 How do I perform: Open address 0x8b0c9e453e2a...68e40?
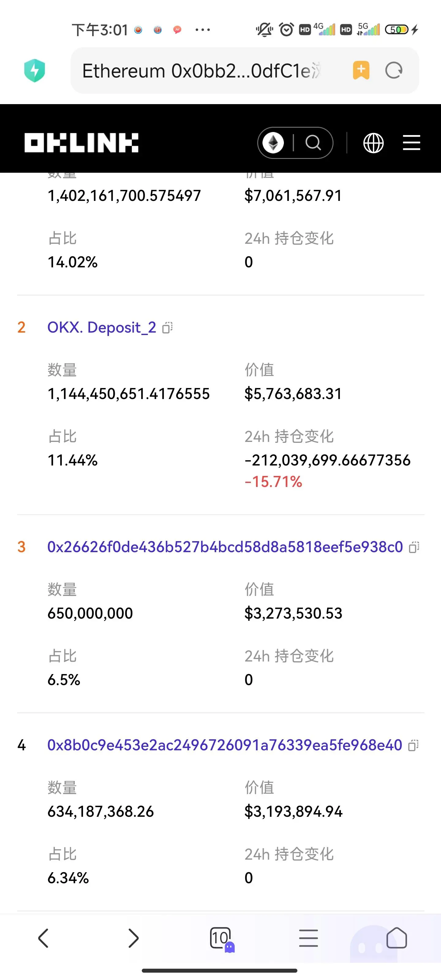coord(224,745)
